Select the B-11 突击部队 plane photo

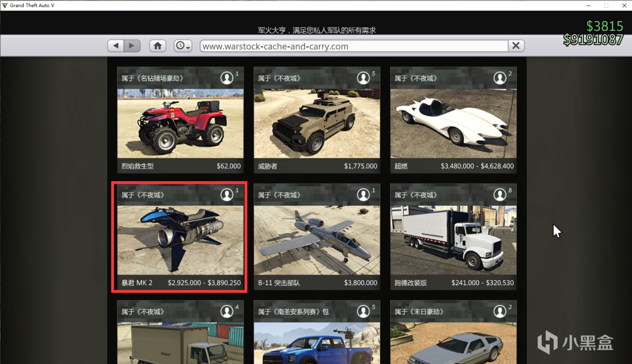pyautogui.click(x=317, y=240)
